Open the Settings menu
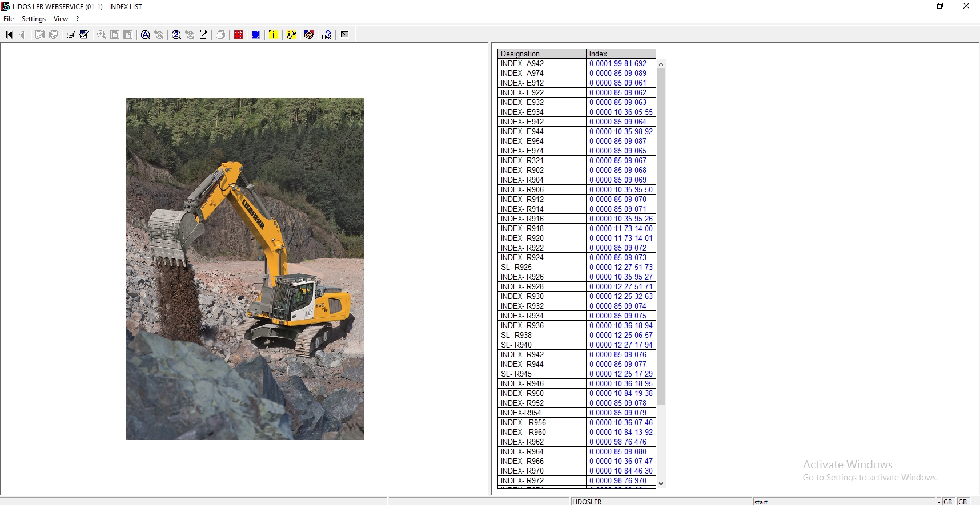Screen dimensions: 980x505 click(34, 19)
